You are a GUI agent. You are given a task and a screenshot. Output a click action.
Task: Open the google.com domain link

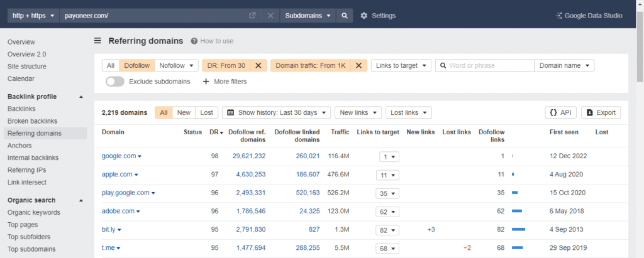pos(119,156)
